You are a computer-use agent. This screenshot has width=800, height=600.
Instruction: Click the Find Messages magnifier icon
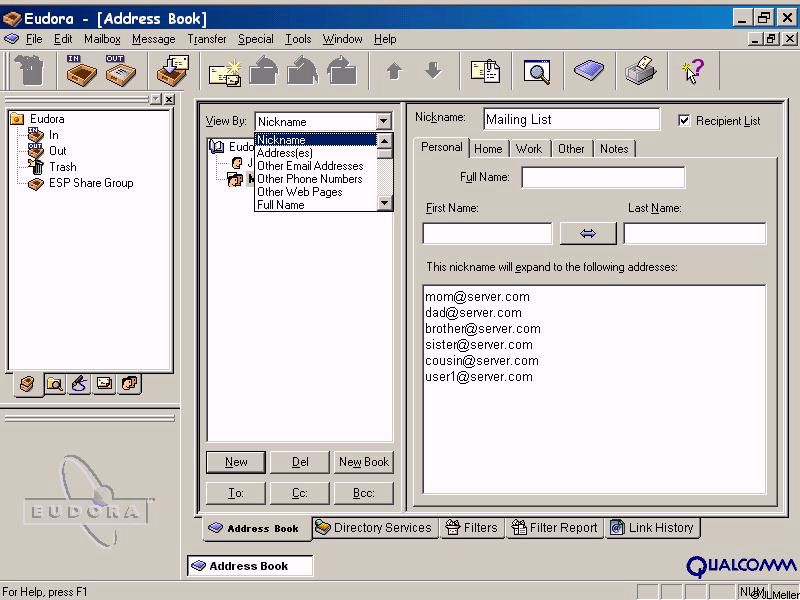pyautogui.click(x=537, y=71)
